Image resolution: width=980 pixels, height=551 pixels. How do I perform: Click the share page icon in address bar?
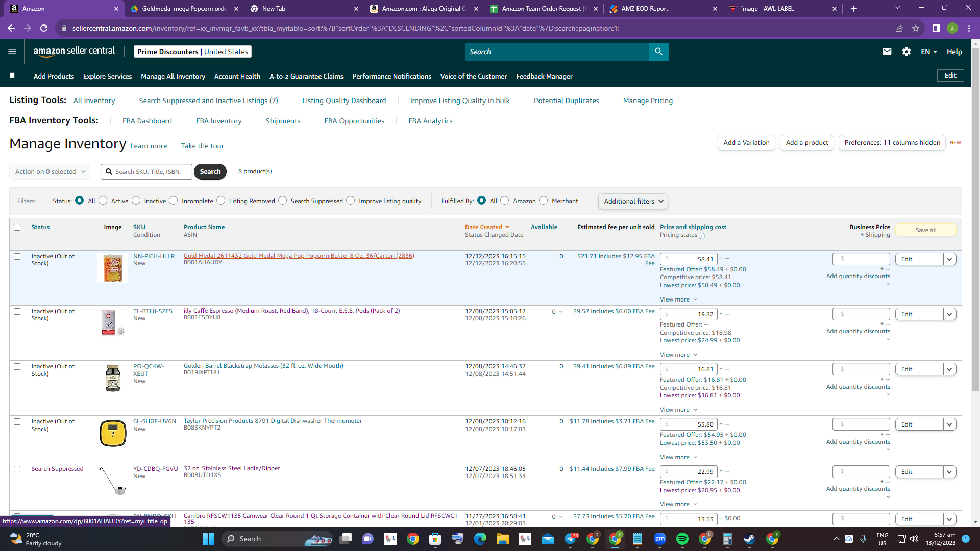pos(899,28)
